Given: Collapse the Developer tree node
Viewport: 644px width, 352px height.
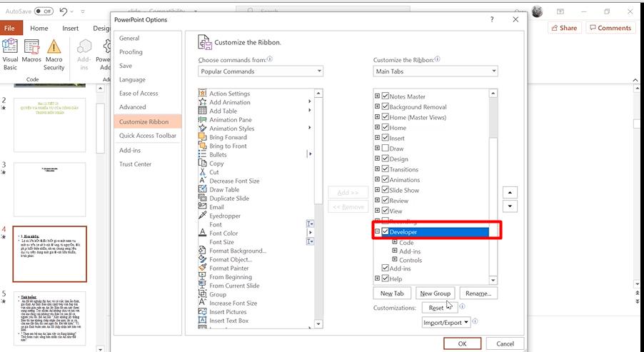Looking at the screenshot, I should click(x=377, y=231).
